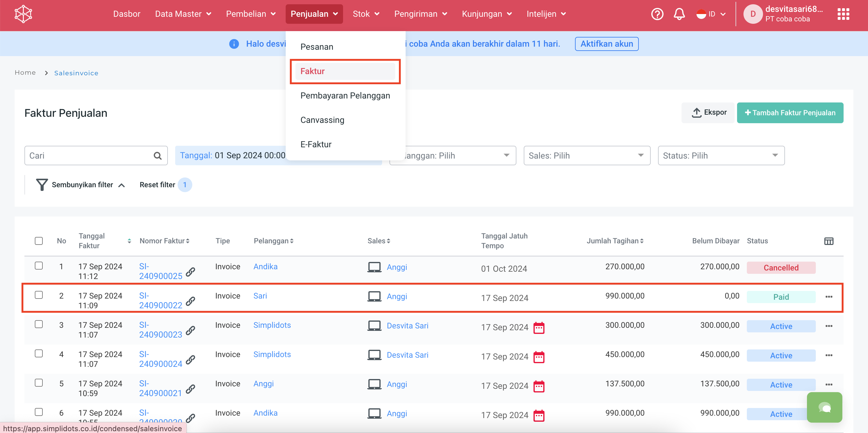The image size is (868, 433).
Task: Open the help question mark icon
Action: [x=657, y=14]
